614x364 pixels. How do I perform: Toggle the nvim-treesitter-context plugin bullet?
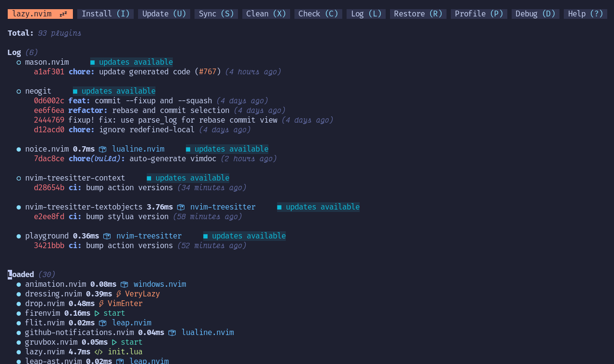(18, 178)
